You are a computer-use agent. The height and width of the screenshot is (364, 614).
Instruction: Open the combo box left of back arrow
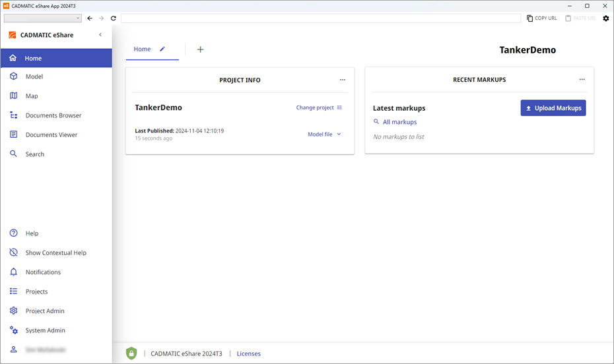click(42, 18)
